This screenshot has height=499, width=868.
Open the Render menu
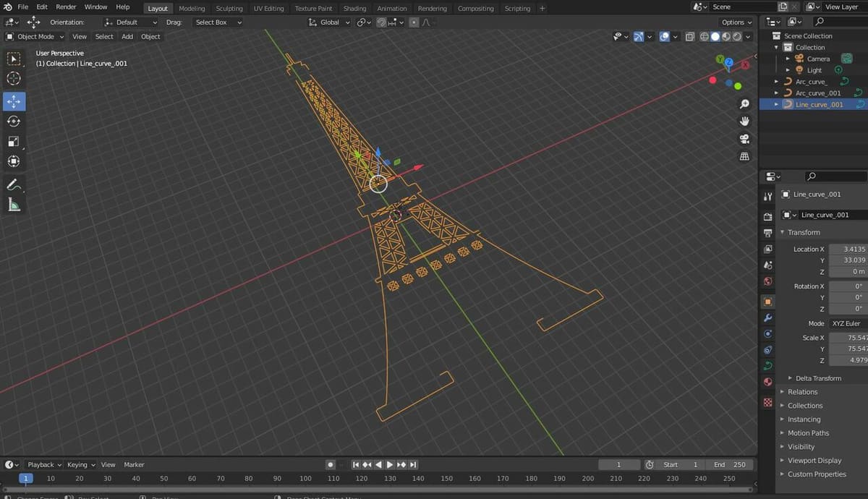(66, 7)
